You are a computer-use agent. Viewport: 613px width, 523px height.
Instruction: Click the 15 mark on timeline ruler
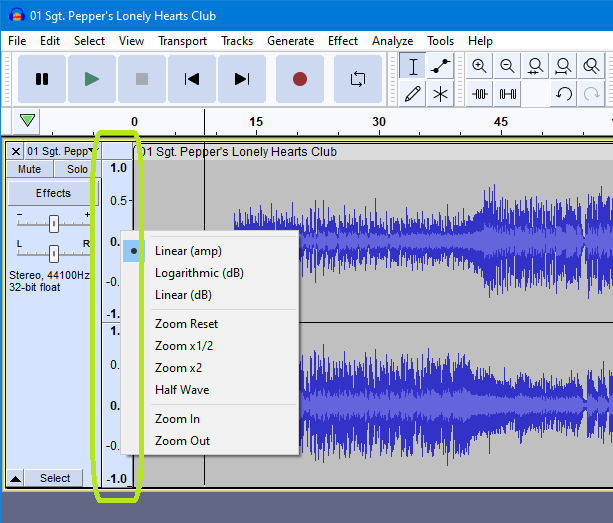256,122
